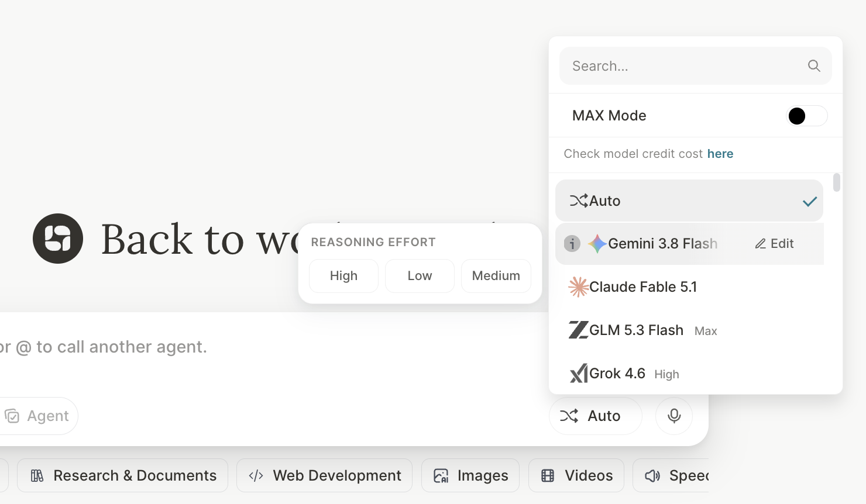Viewport: 866px width, 504px height.
Task: Click the 'MAX Mode' label text
Action: (609, 116)
